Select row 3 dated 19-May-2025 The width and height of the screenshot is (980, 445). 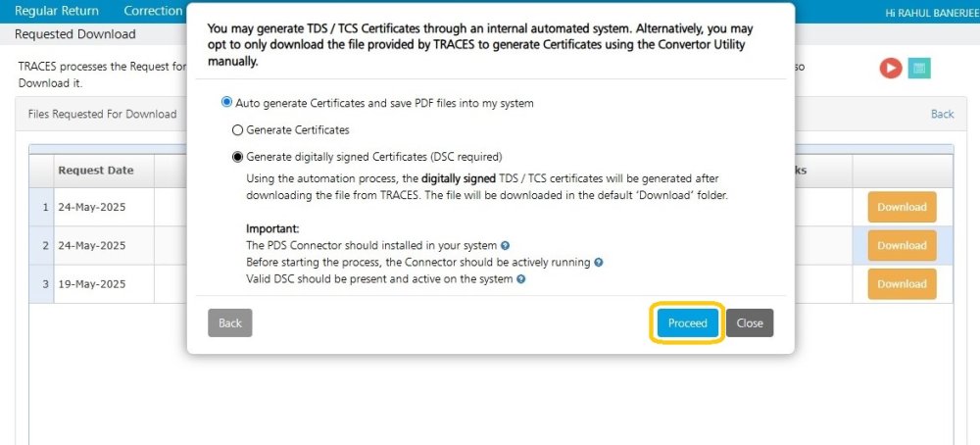[92, 283]
